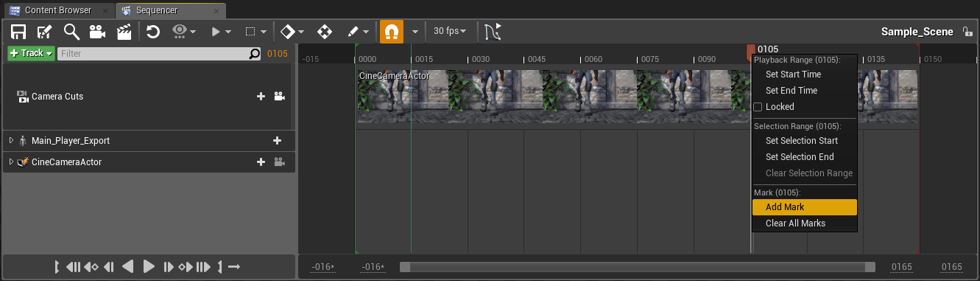Choose Add Mark from context menu
Screen dimensions: 980x281
point(804,207)
